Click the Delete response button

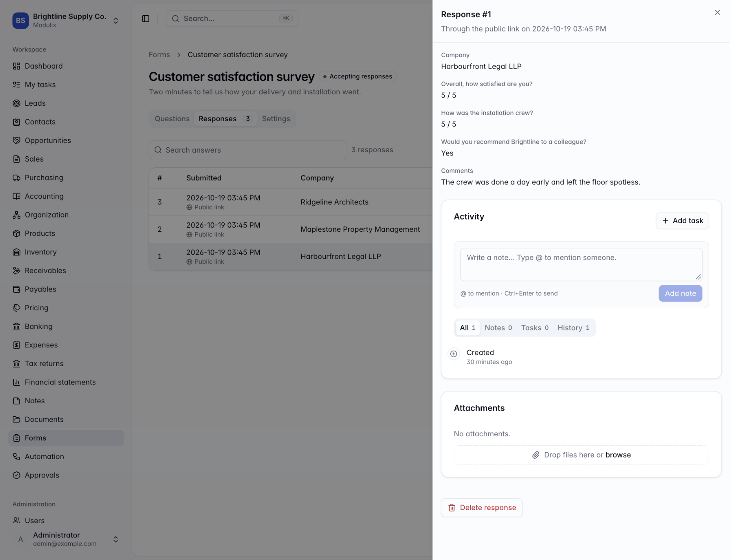click(x=482, y=508)
